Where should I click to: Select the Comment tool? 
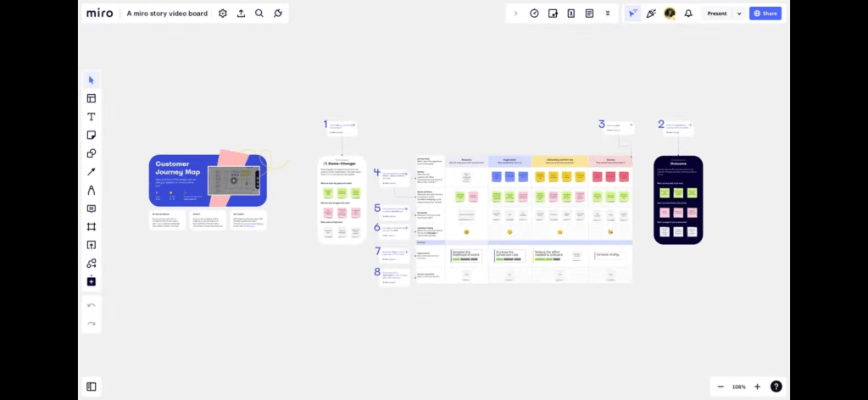pos(92,208)
